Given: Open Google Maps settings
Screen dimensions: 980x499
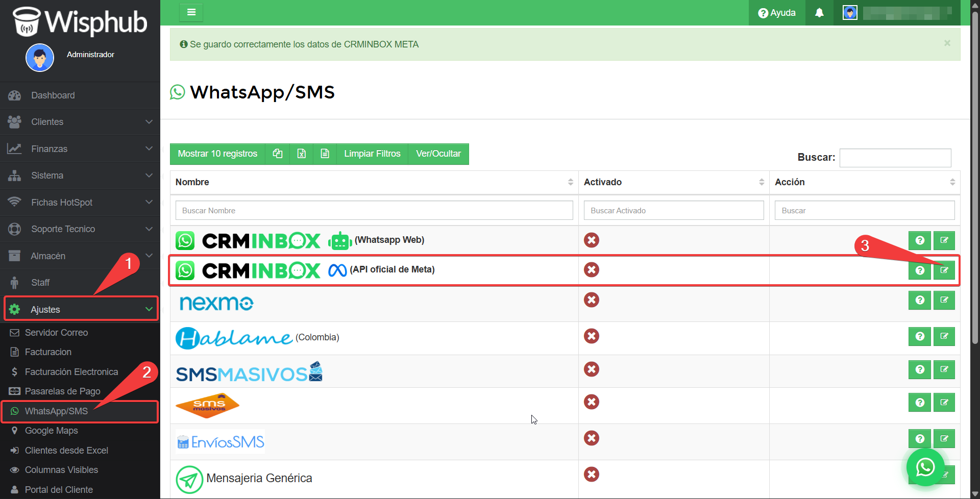Looking at the screenshot, I should tap(80, 431).
